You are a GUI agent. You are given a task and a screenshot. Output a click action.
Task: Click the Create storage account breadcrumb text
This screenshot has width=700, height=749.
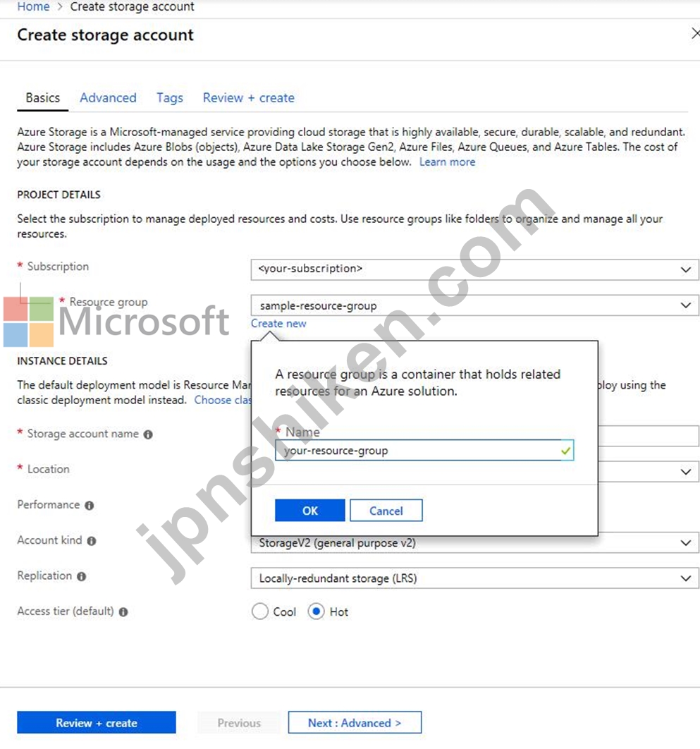133,6
